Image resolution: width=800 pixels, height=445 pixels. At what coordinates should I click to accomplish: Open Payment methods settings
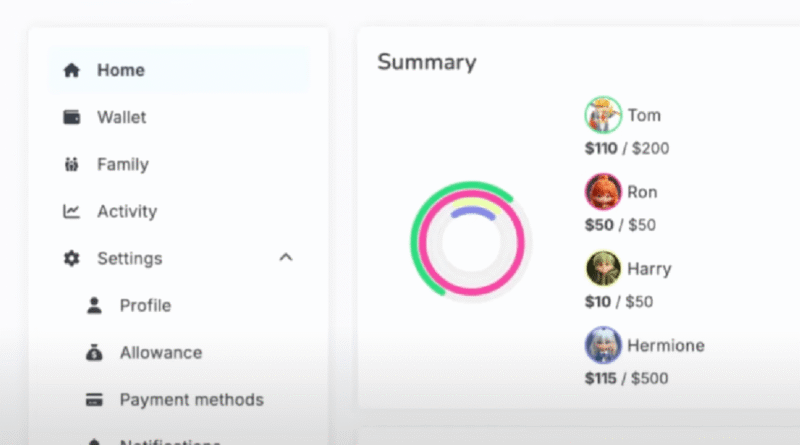[x=191, y=400]
